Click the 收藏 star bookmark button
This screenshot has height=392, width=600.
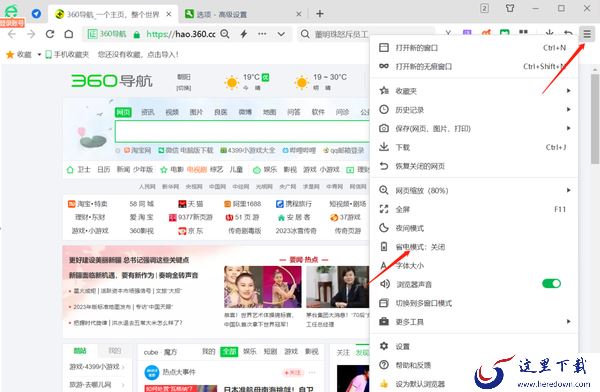[19, 54]
